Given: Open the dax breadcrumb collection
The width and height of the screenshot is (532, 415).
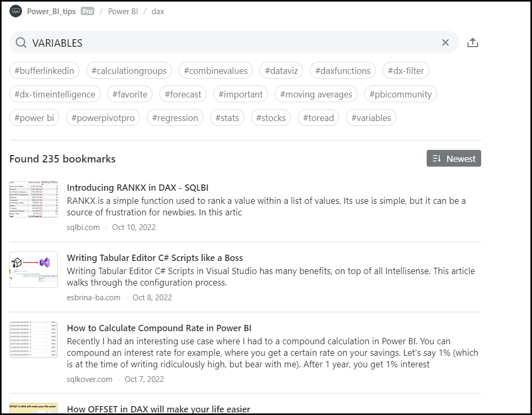Looking at the screenshot, I should click(157, 11).
